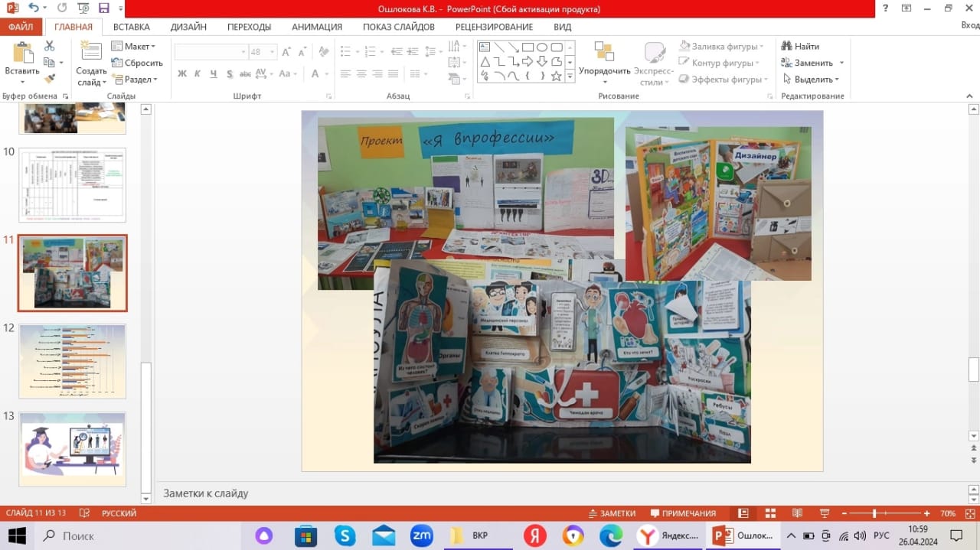
Task: Fit slide to window icon
Action: (x=967, y=513)
